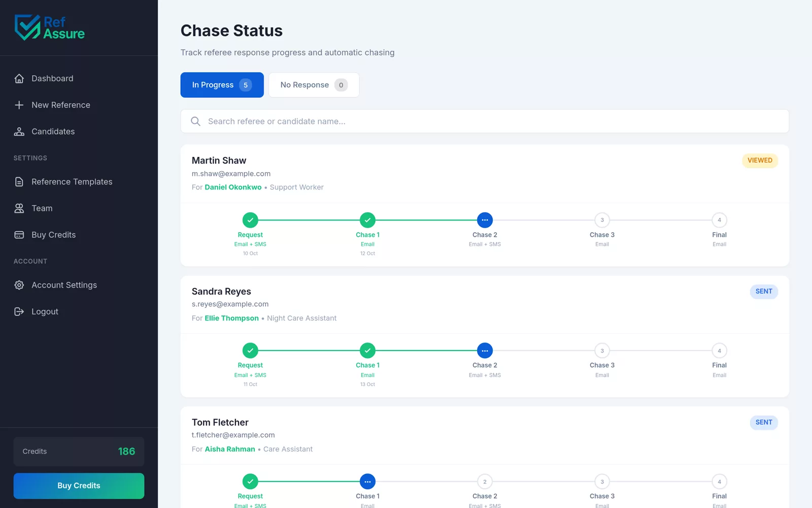Click Martin Shaw's Chase 1 checkmark step
Viewport: 812px width, 508px height.
367,220
